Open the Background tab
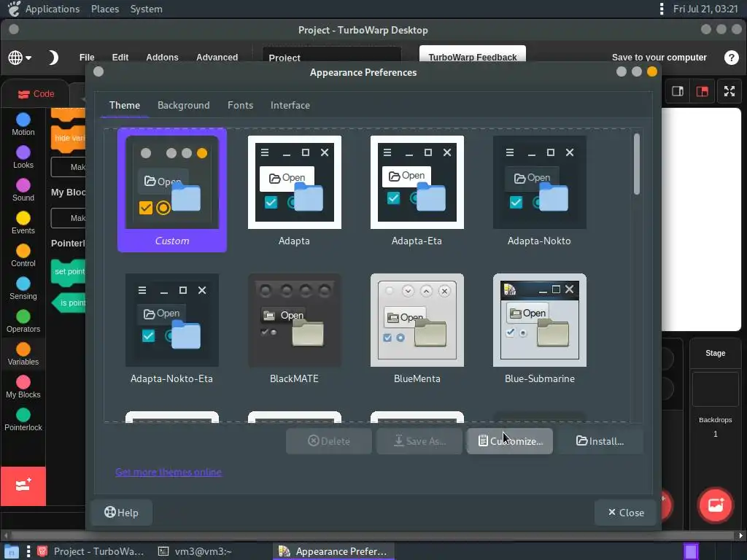The image size is (747, 560). click(183, 105)
